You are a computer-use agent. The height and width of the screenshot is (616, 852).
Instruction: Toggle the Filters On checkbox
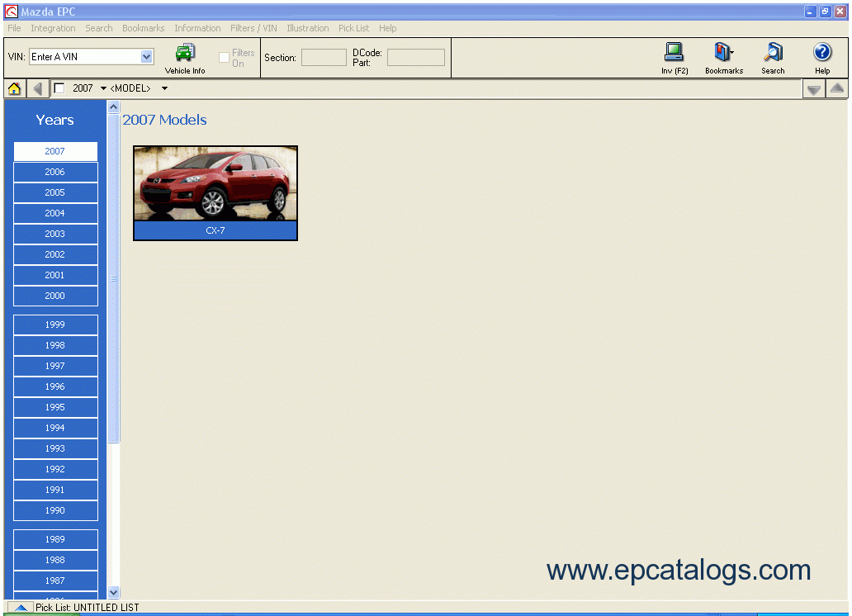[224, 57]
